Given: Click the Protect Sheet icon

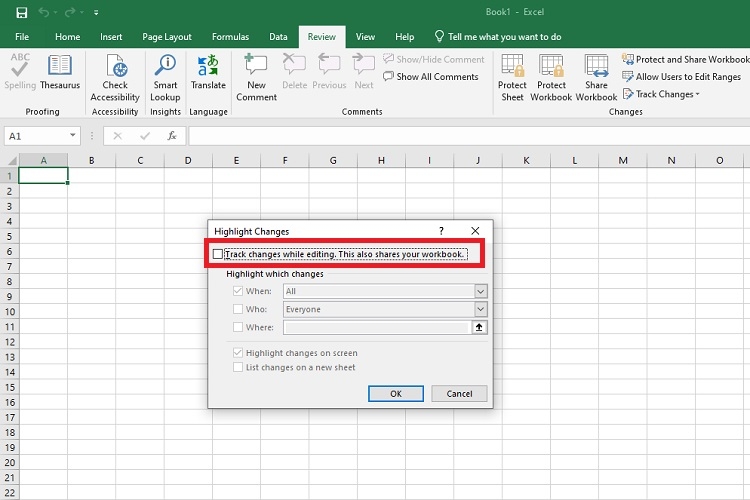Looking at the screenshot, I should tap(512, 74).
